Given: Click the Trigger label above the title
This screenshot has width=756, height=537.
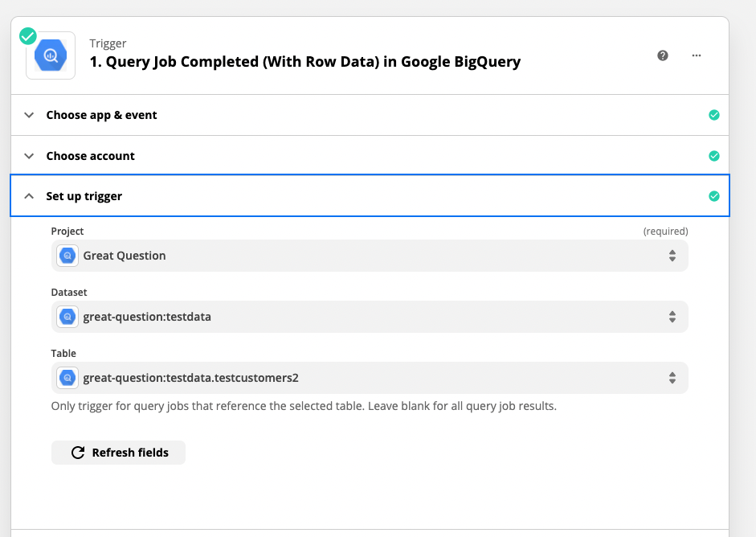Looking at the screenshot, I should click(108, 43).
